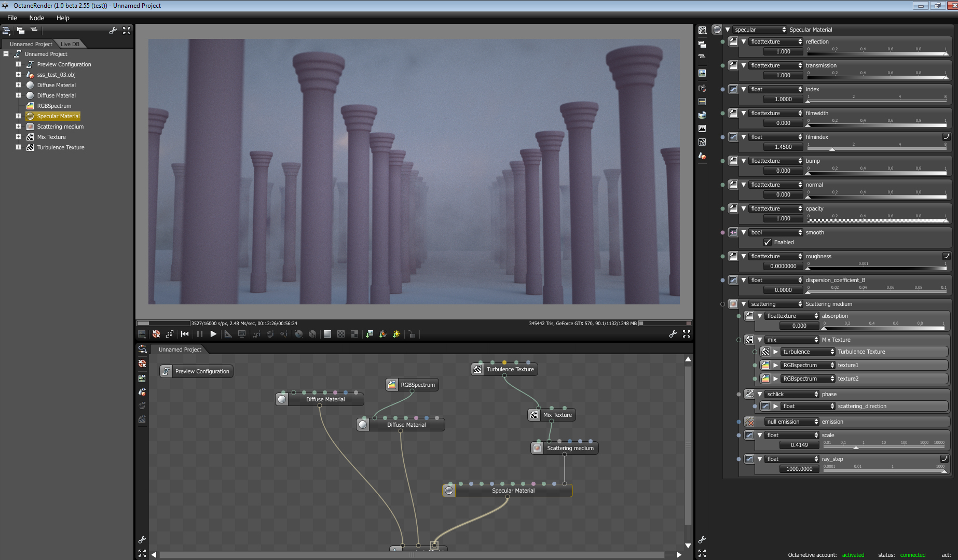Viewport: 958px width, 560px height.
Task: Click the sun icon in render toolbar
Action: (x=396, y=334)
